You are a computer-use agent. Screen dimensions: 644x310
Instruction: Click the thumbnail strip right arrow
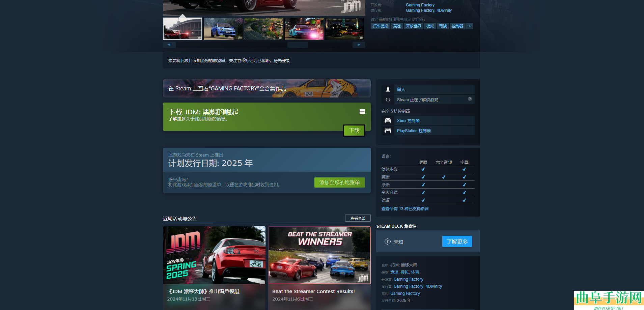(359, 45)
